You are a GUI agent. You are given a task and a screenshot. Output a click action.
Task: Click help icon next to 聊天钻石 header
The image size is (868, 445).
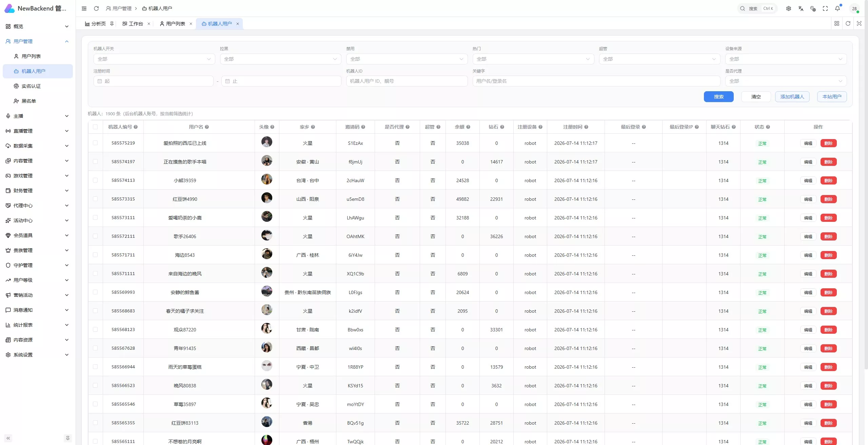pos(734,127)
